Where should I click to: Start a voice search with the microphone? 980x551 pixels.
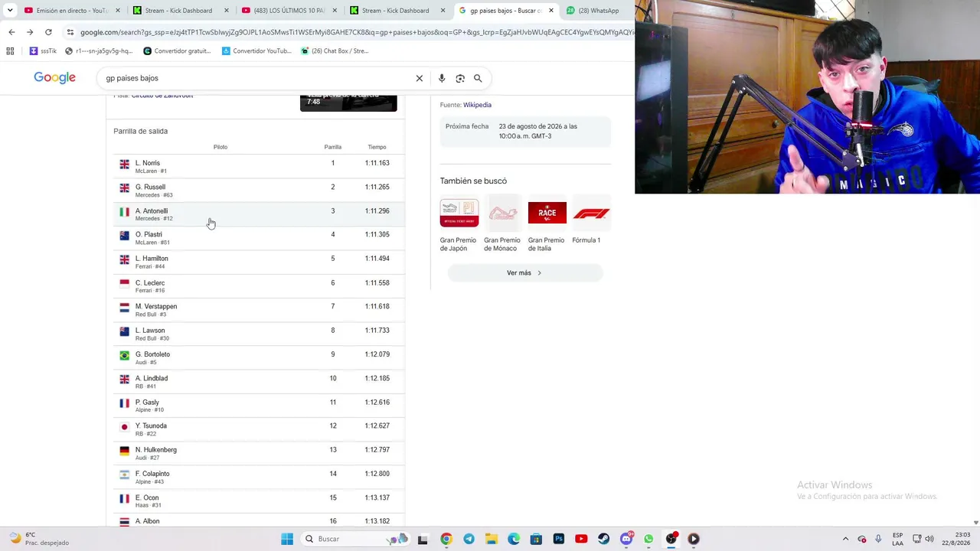[x=442, y=78]
